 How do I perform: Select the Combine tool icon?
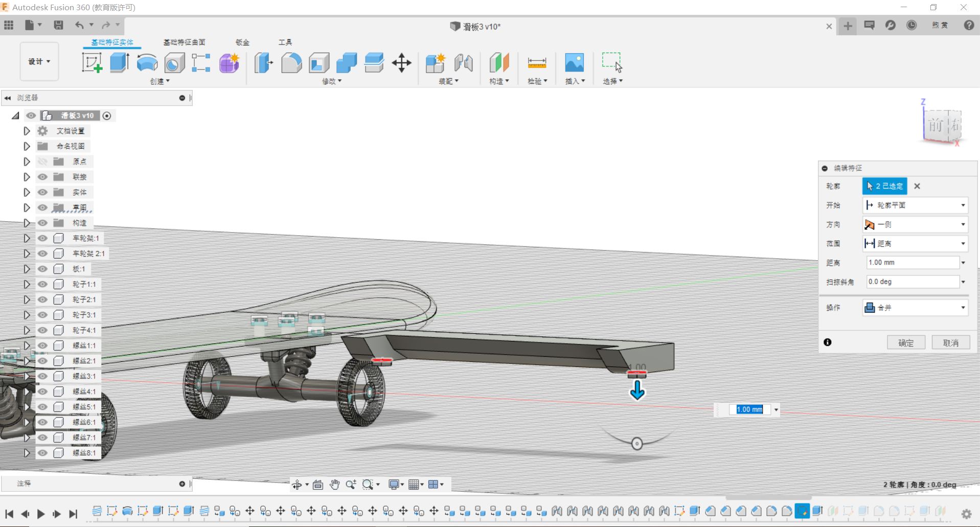pos(347,63)
